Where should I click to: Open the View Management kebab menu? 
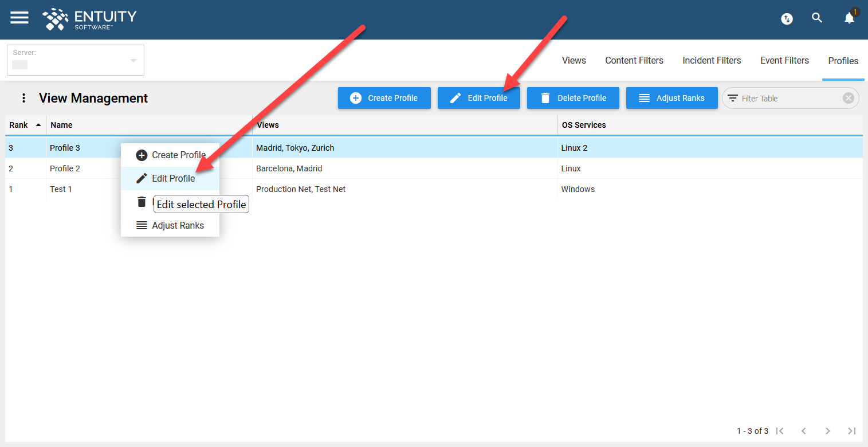[x=23, y=98]
